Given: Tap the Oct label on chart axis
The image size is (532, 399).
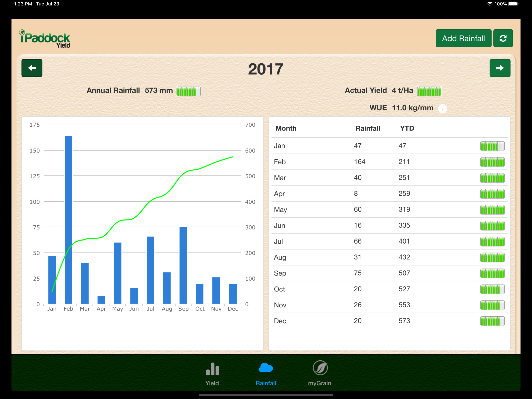Looking at the screenshot, I should pos(200,309).
